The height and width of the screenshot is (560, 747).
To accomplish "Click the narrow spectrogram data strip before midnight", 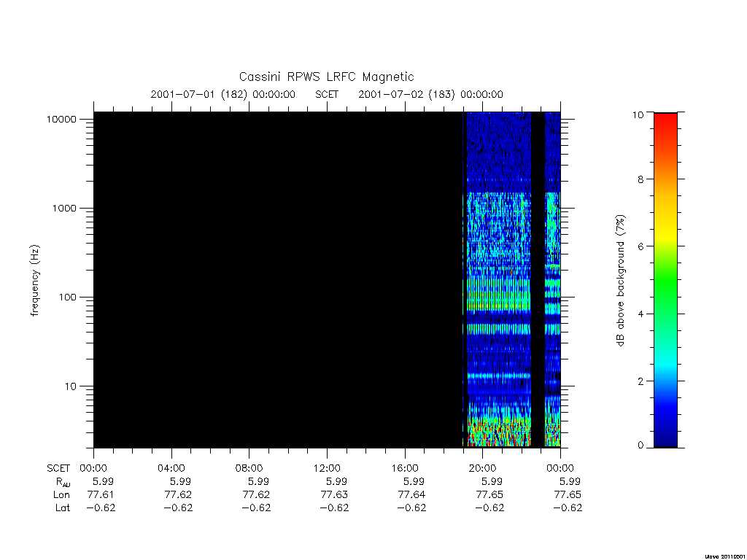I will click(553, 279).
